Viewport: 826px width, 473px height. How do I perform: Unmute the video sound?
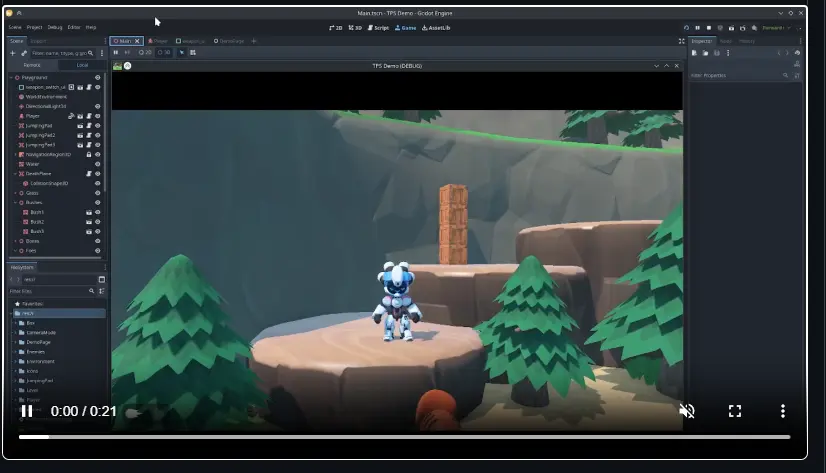(687, 411)
